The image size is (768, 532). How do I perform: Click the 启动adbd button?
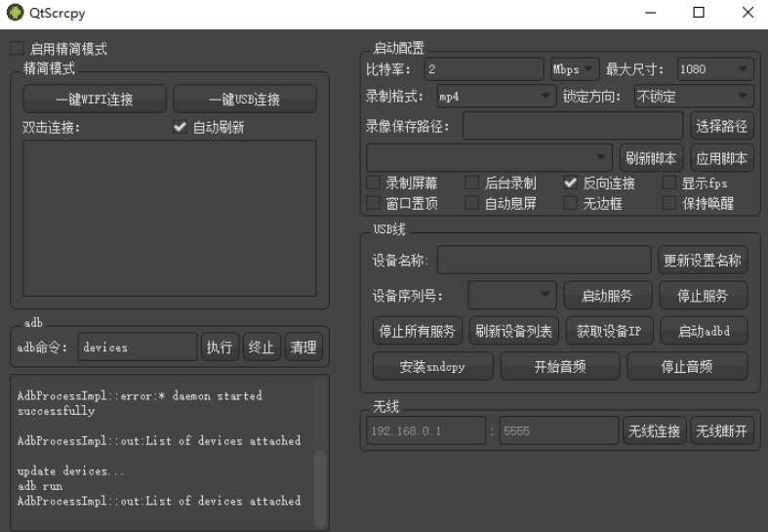pyautogui.click(x=704, y=331)
